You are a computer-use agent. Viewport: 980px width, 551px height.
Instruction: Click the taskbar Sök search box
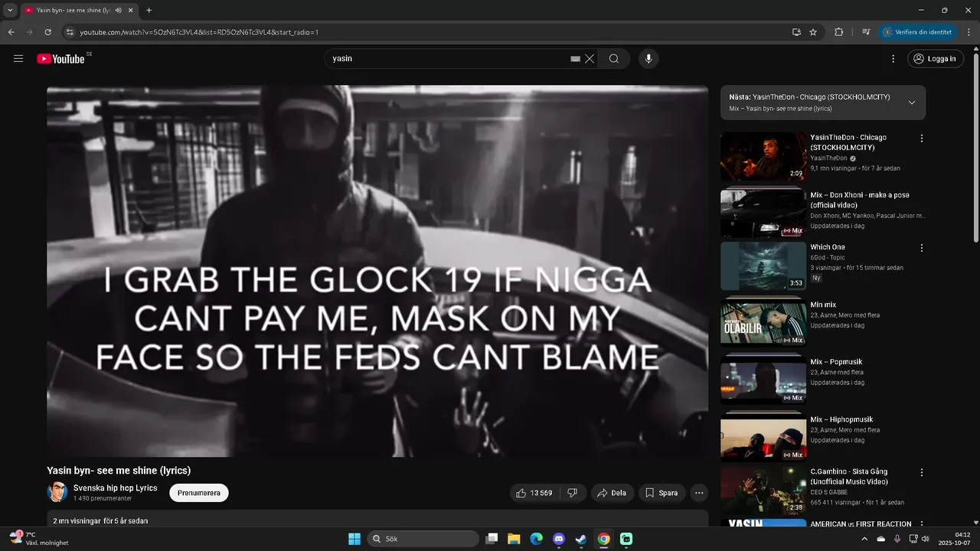[423, 539]
